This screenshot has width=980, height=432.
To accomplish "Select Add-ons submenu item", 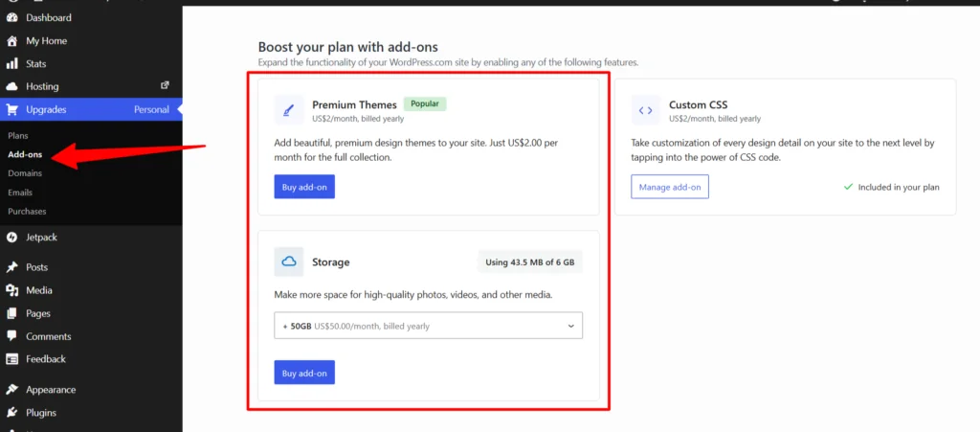I will coord(25,154).
